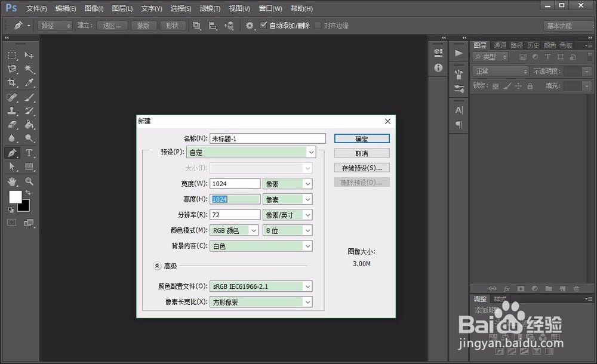This screenshot has height=364, width=597.
Task: Select the Hand tool
Action: pyautogui.click(x=12, y=181)
